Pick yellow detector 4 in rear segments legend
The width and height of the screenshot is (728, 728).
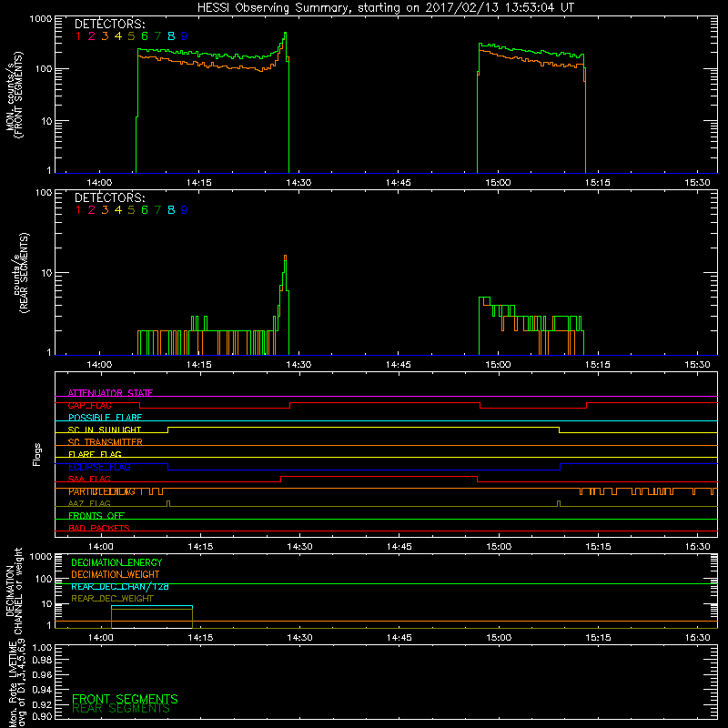(118, 210)
